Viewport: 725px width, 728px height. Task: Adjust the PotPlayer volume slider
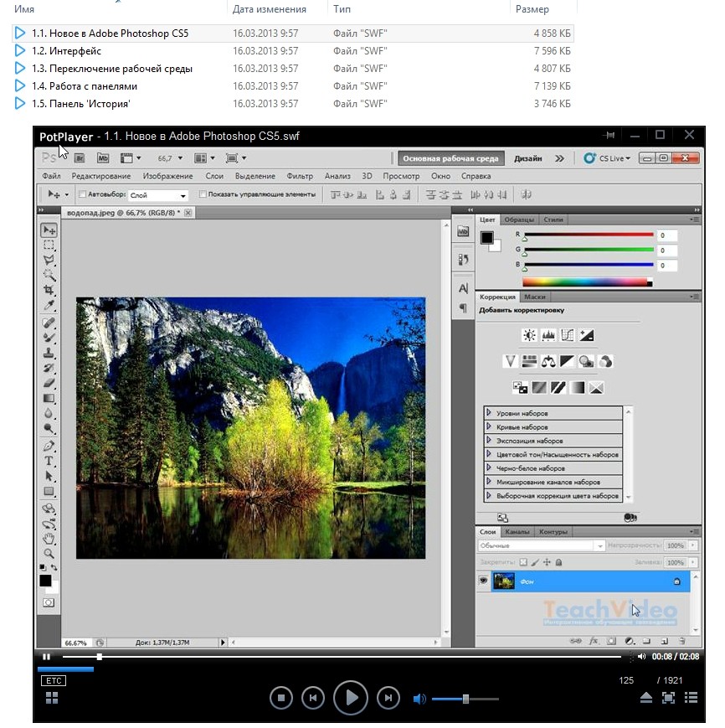pyautogui.click(x=465, y=699)
